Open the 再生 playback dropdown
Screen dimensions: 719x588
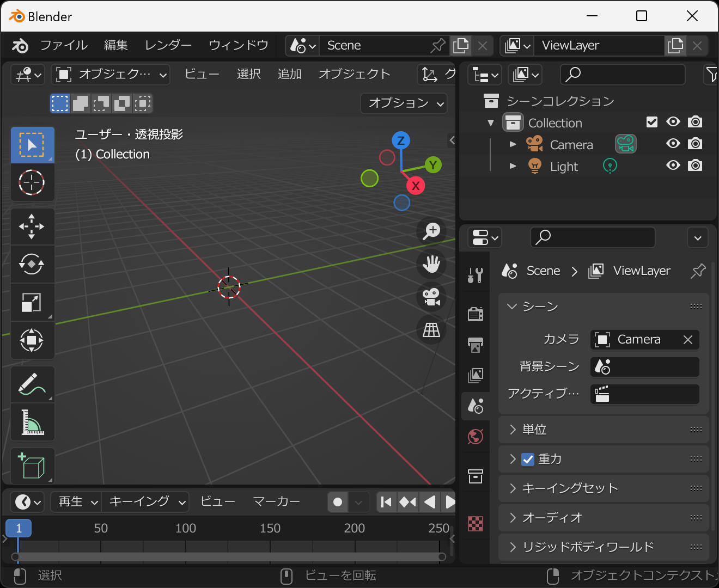(76, 502)
